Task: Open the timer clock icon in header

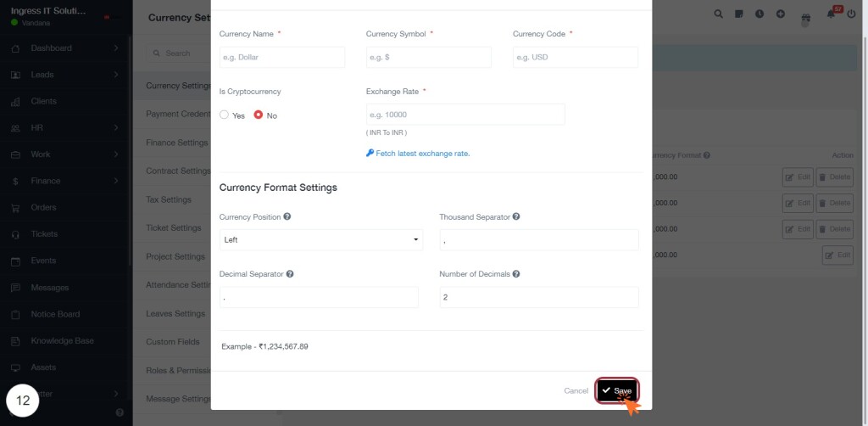Action: tap(759, 14)
